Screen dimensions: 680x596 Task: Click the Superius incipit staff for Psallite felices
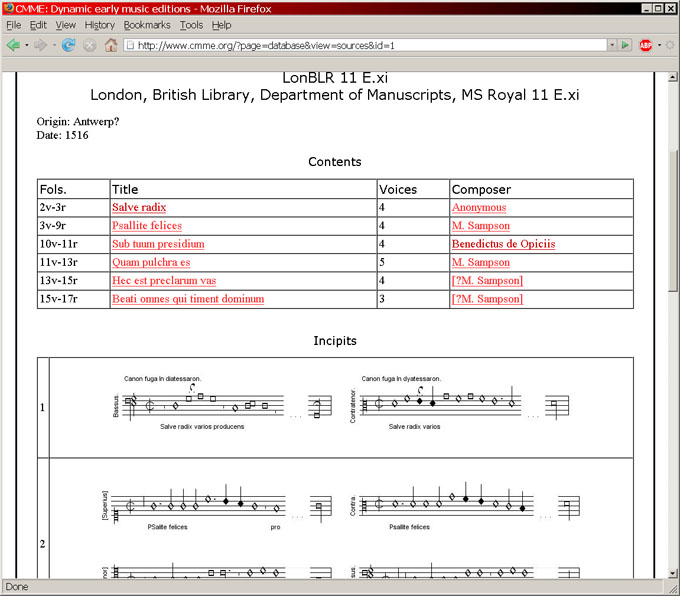tap(217, 505)
